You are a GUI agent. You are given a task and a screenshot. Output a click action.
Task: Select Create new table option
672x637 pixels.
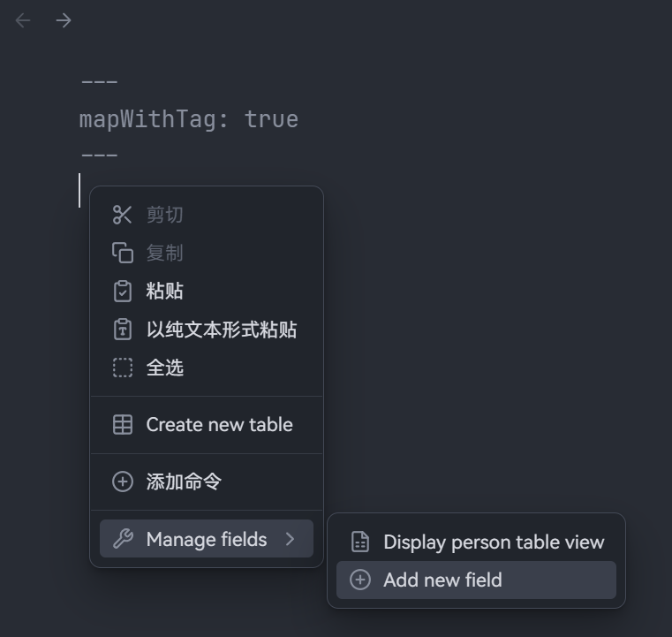[219, 425]
